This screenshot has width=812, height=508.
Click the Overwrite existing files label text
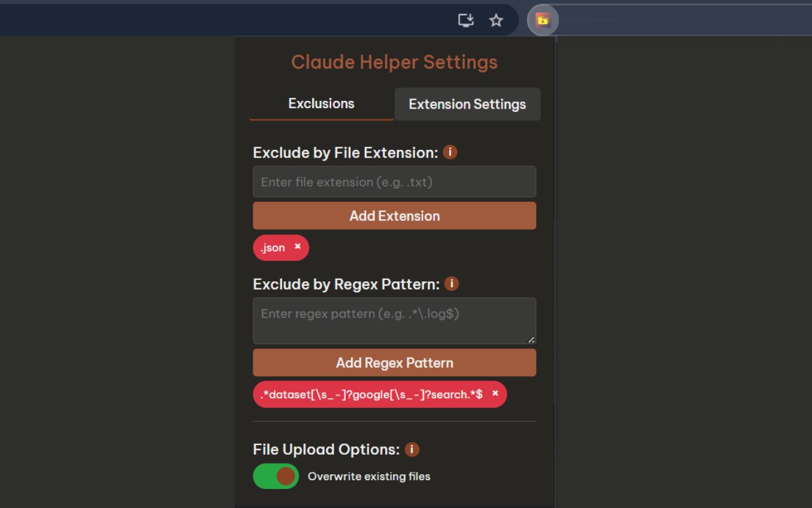[x=369, y=476]
